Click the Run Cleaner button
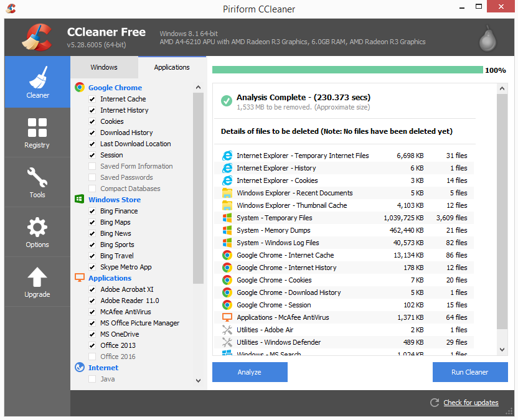Image resolution: width=518 pixels, height=420 pixels. pos(470,372)
